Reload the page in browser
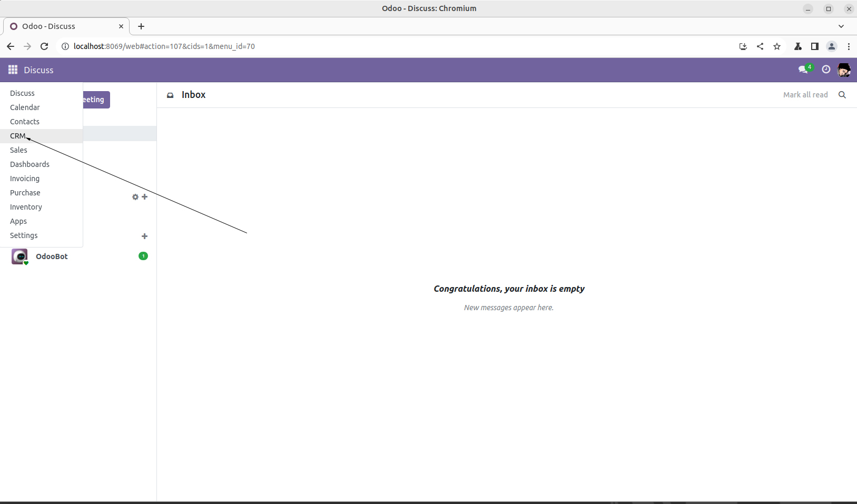Viewport: 857px width, 504px height. coord(44,46)
